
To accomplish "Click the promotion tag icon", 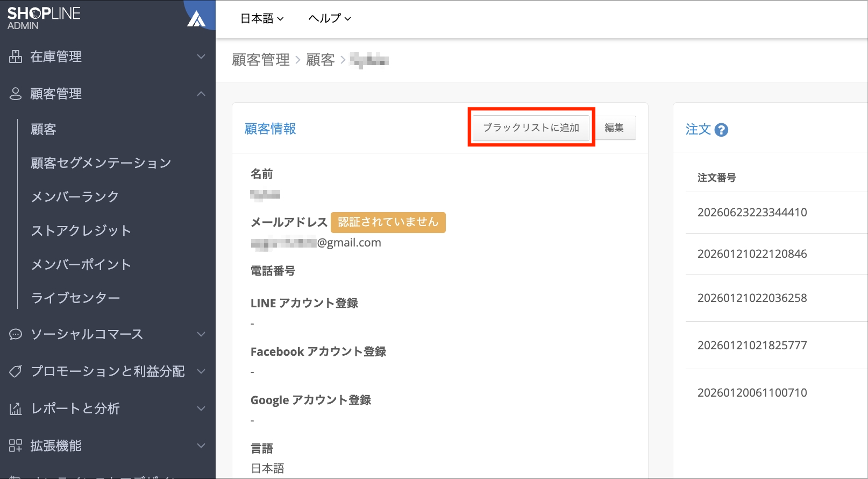I will pos(16,371).
